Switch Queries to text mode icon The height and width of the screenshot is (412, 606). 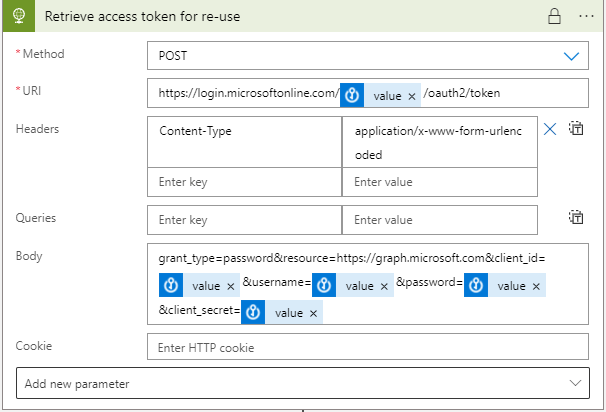tap(576, 217)
